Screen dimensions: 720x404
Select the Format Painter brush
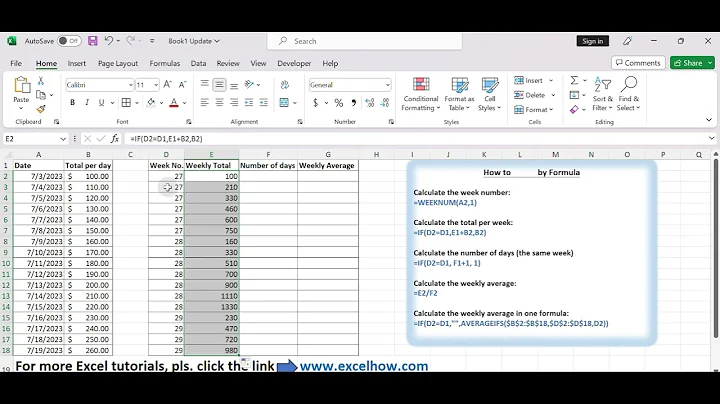tap(41, 109)
